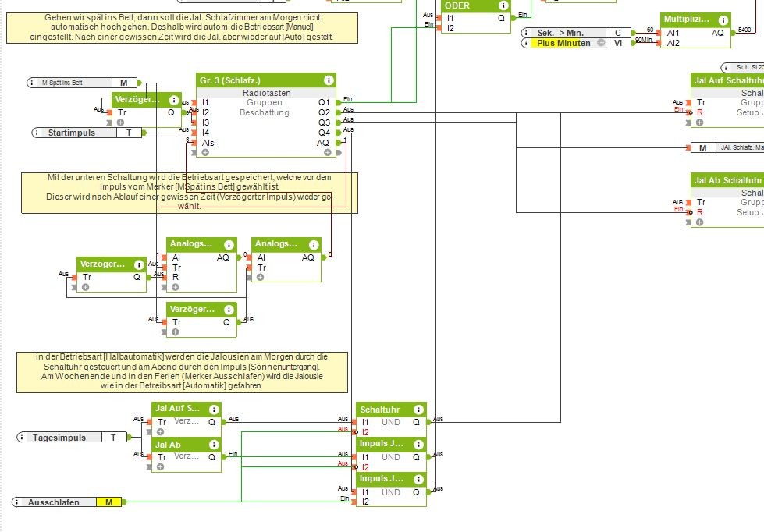
Task: Select the M Spät ins Bett flag
Action: click(x=83, y=83)
